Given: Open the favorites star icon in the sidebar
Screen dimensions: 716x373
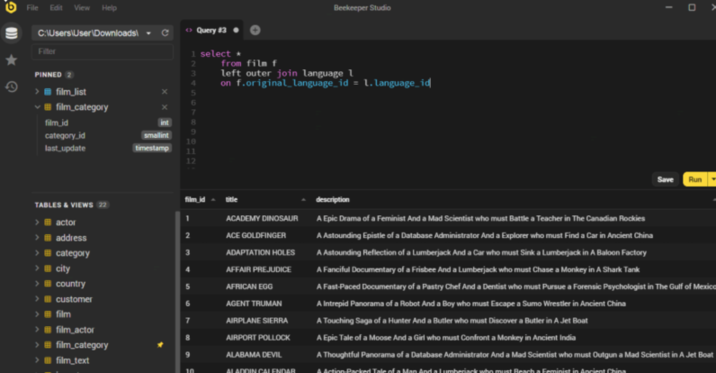Looking at the screenshot, I should [11, 60].
